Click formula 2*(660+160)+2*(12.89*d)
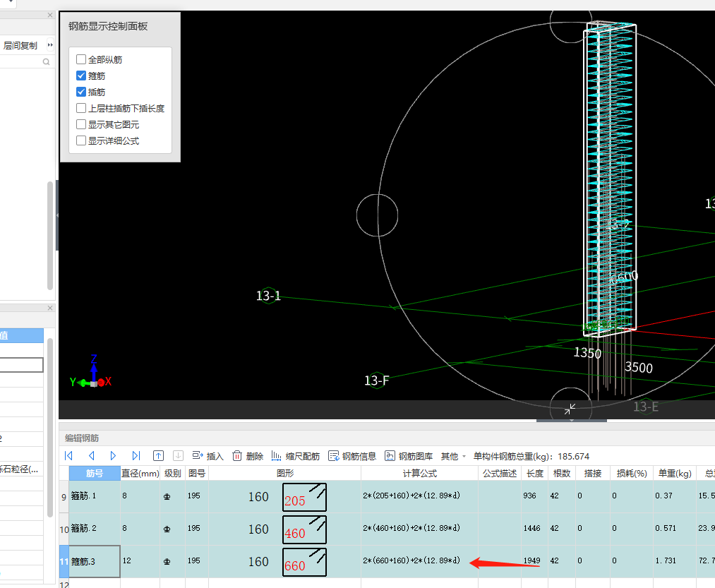Image resolution: width=715 pixels, height=588 pixels. [x=411, y=560]
